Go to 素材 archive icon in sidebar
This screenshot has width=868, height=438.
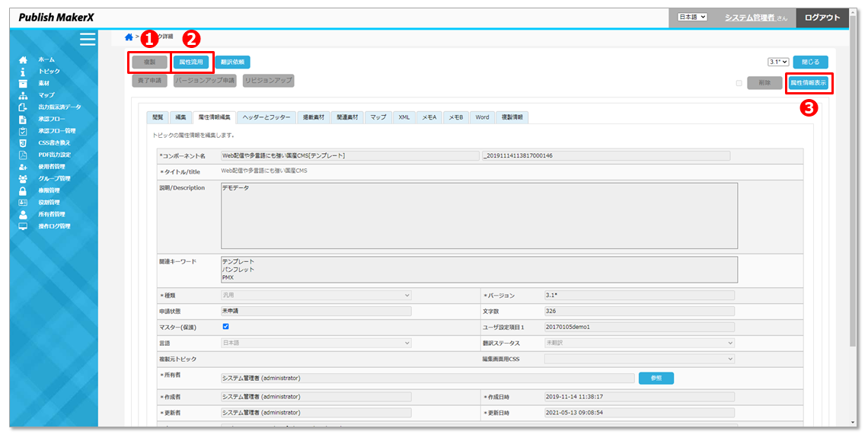click(23, 83)
